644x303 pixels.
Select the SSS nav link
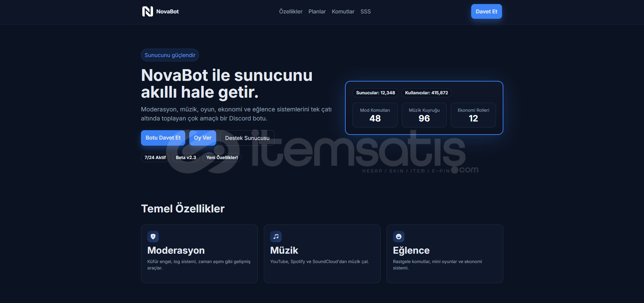(x=365, y=11)
